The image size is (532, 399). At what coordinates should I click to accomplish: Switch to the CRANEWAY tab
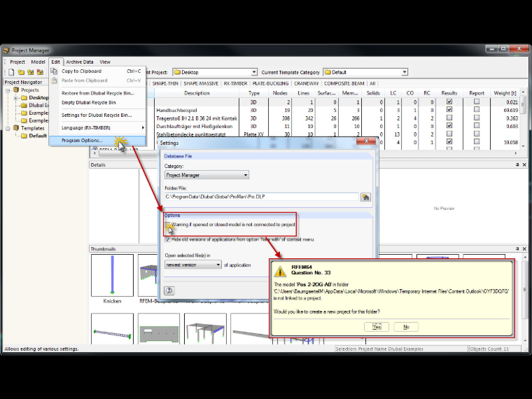(x=307, y=83)
